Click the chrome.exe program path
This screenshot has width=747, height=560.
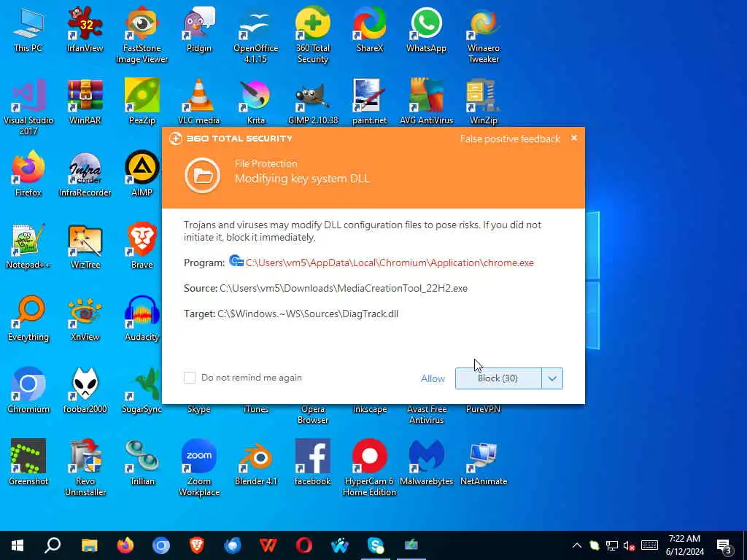point(390,262)
